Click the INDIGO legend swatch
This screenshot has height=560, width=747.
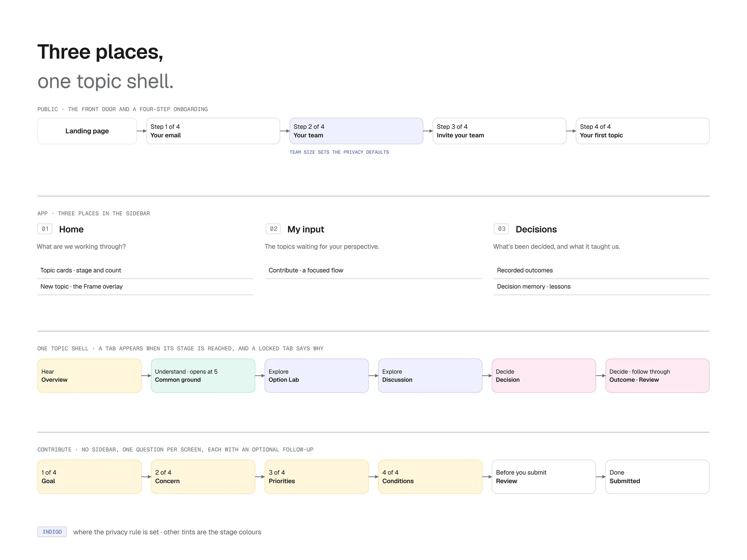point(52,532)
